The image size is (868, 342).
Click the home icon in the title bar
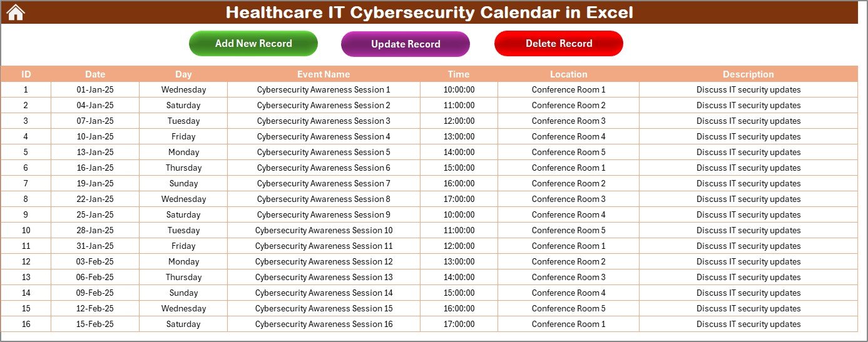[x=16, y=12]
